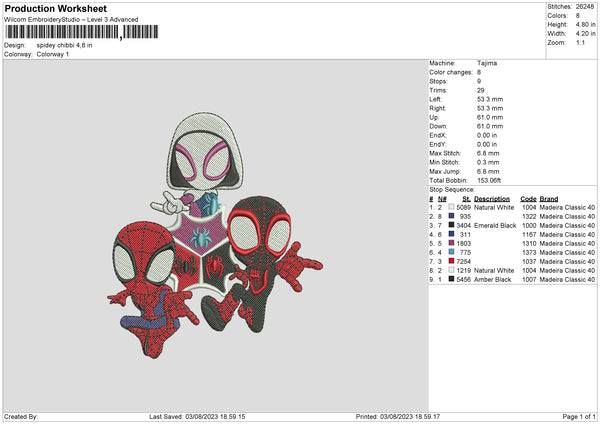Click the dark blue swatch beside stitch count 935
600x424 pixels.
[x=452, y=216]
